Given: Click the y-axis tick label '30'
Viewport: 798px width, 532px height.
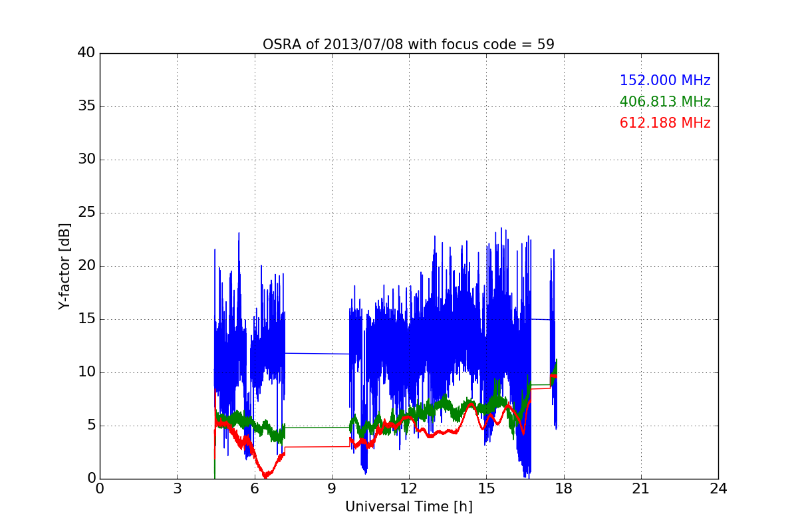Looking at the screenshot, I should pyautogui.click(x=86, y=160).
